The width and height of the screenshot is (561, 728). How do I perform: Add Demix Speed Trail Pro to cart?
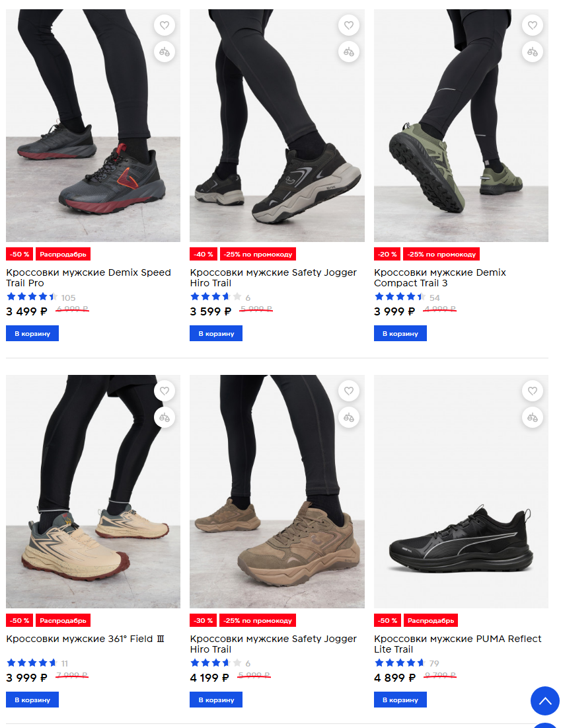(32, 333)
